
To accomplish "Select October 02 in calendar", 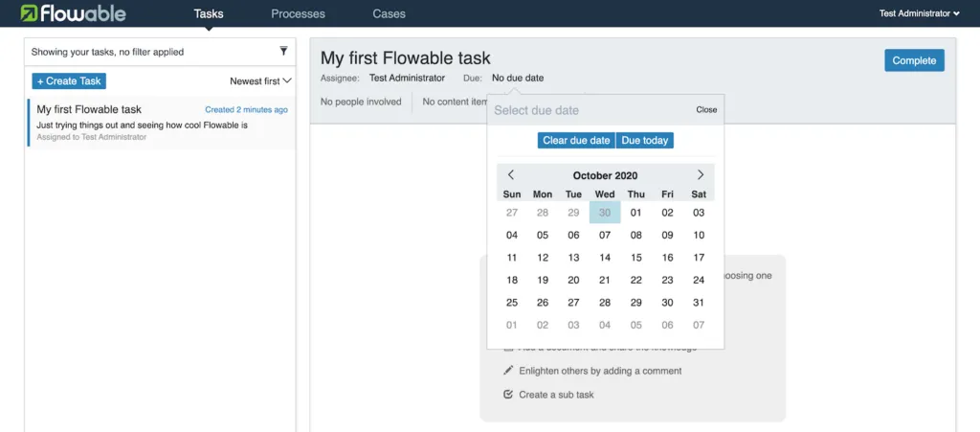I will pos(667,213).
